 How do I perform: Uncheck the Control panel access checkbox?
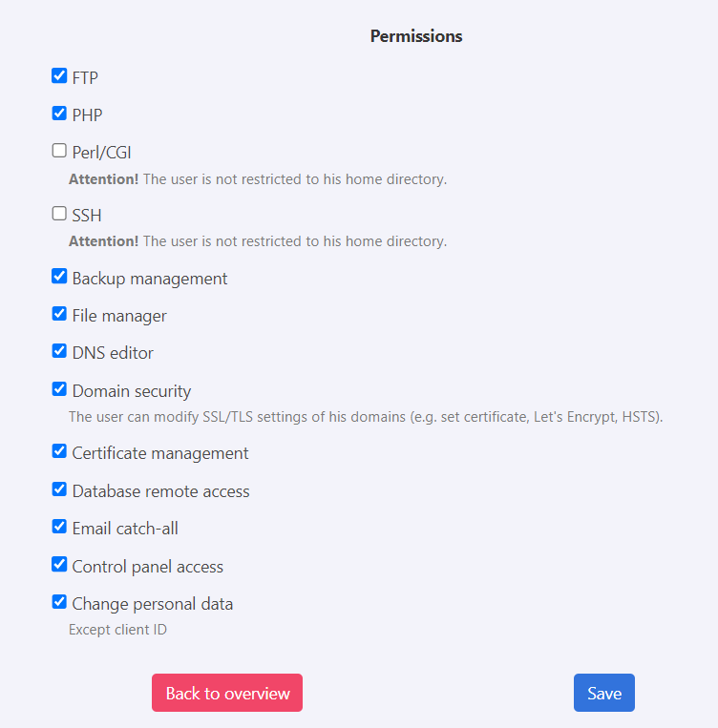(59, 565)
